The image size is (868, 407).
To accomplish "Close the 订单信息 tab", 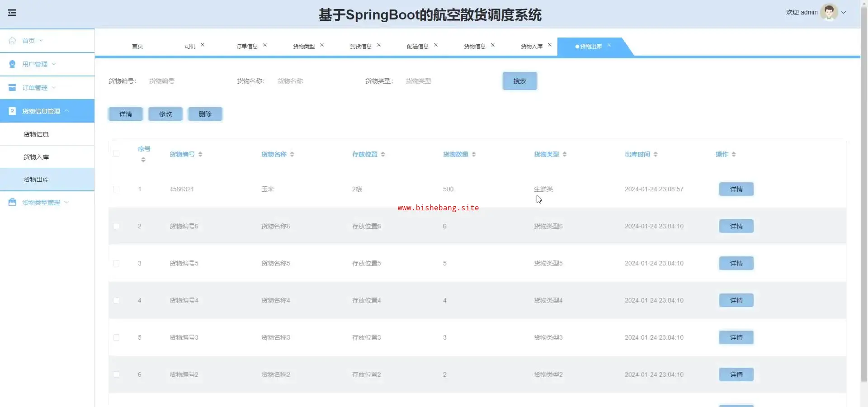I will tap(265, 45).
